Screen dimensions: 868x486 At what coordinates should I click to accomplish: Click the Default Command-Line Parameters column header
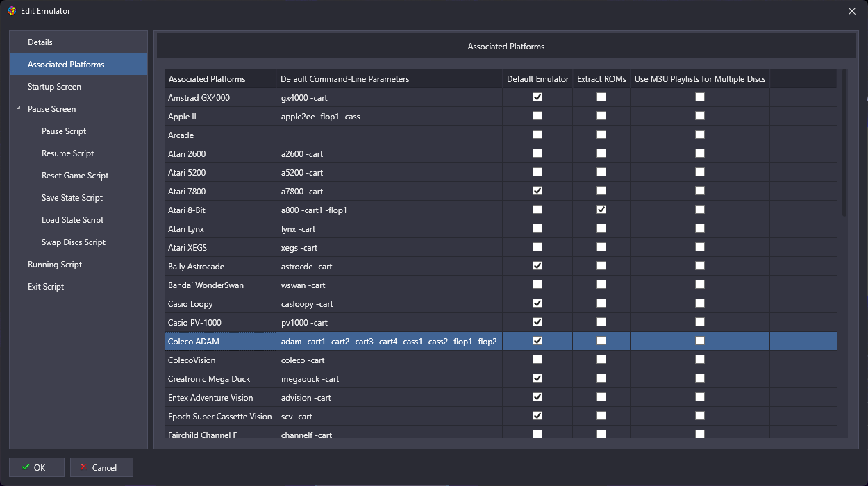[390, 78]
